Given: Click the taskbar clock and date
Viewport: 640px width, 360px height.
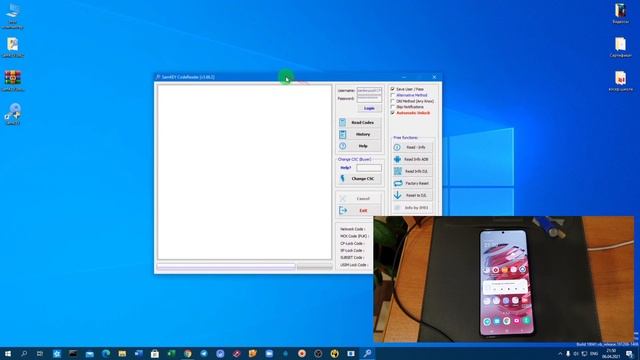Looking at the screenshot, I should pyautogui.click(x=611, y=354).
